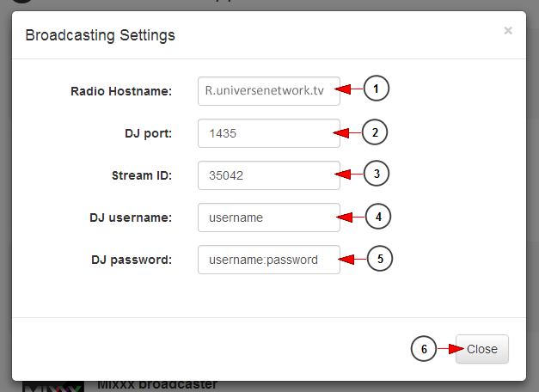This screenshot has width=539, height=392.
Task: Click the circled number 5 annotation marker
Action: (380, 259)
